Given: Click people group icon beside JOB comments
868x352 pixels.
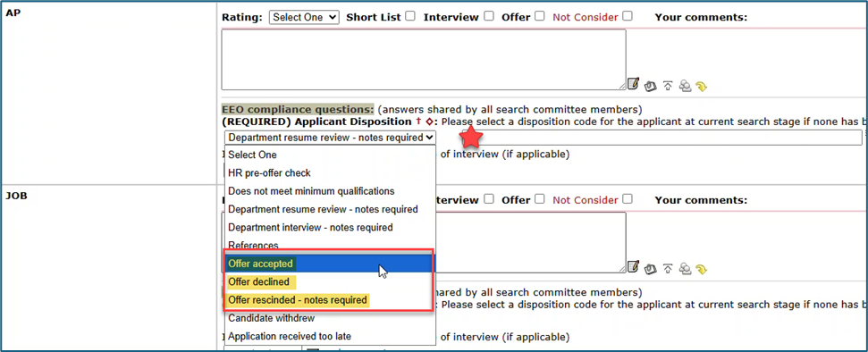Looking at the screenshot, I should tap(686, 269).
